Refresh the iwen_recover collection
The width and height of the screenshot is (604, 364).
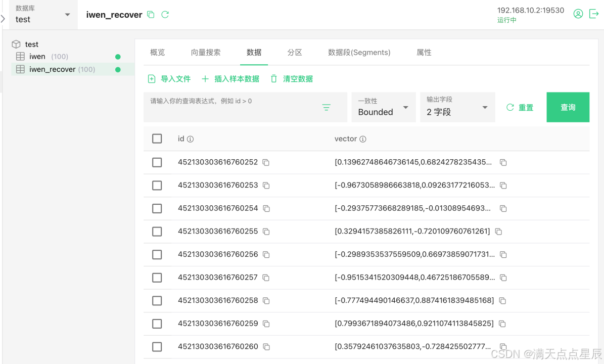tap(165, 15)
